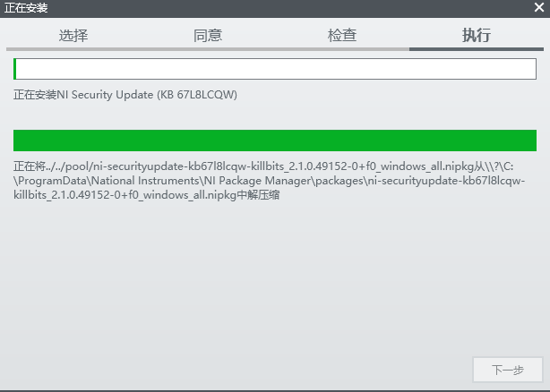The height and width of the screenshot is (392, 550).
Task: Close the 正在安装 installer window
Action: coord(539,7)
